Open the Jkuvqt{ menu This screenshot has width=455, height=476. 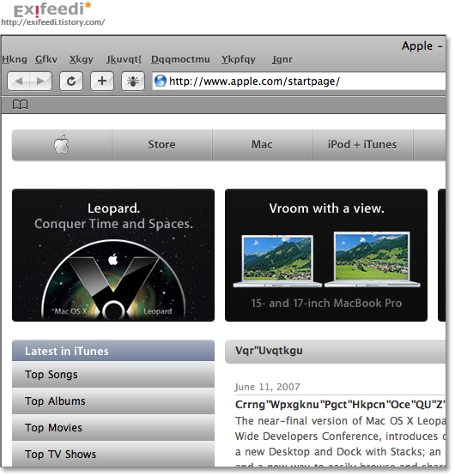(x=124, y=59)
